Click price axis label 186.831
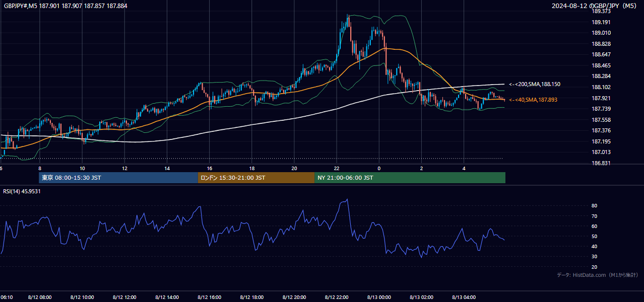The height and width of the screenshot is (302, 644). (x=601, y=163)
